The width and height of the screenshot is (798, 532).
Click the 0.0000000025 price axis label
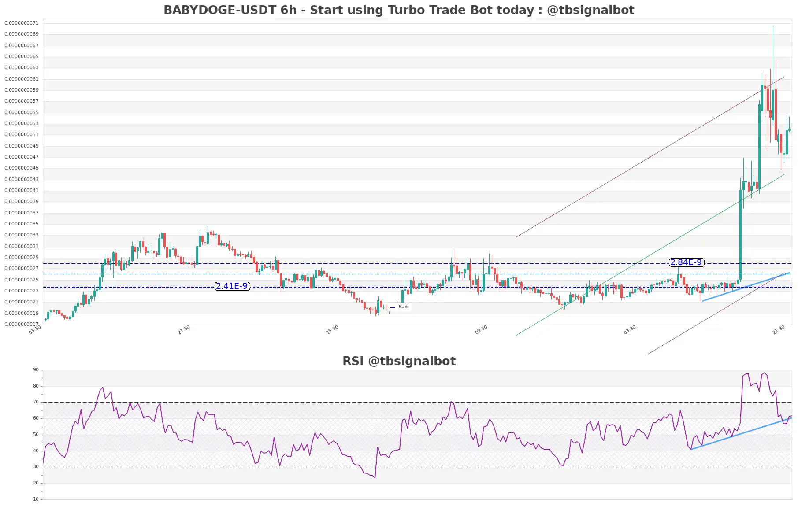22,280
